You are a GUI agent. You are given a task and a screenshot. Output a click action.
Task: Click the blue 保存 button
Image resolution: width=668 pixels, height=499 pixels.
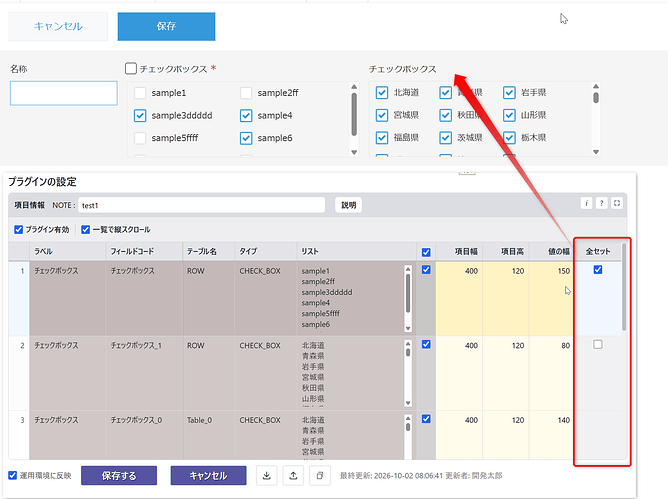click(x=166, y=26)
